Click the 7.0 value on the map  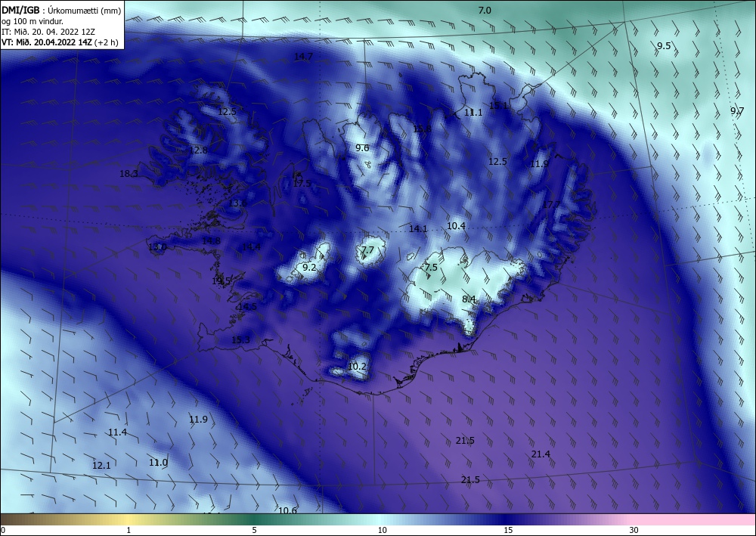click(x=485, y=11)
